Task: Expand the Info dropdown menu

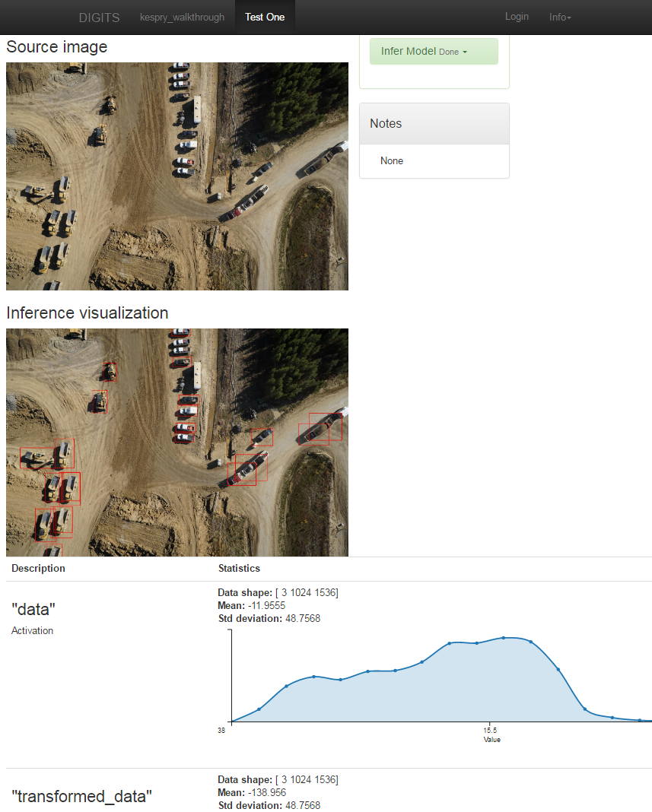Action: point(560,17)
